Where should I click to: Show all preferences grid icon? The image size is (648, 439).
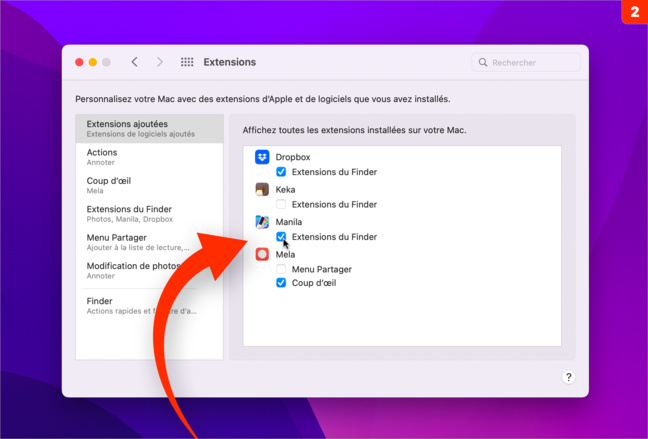tap(187, 62)
